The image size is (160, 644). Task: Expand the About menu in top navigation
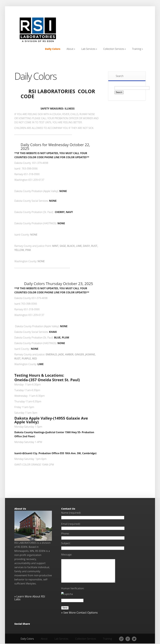point(71,49)
